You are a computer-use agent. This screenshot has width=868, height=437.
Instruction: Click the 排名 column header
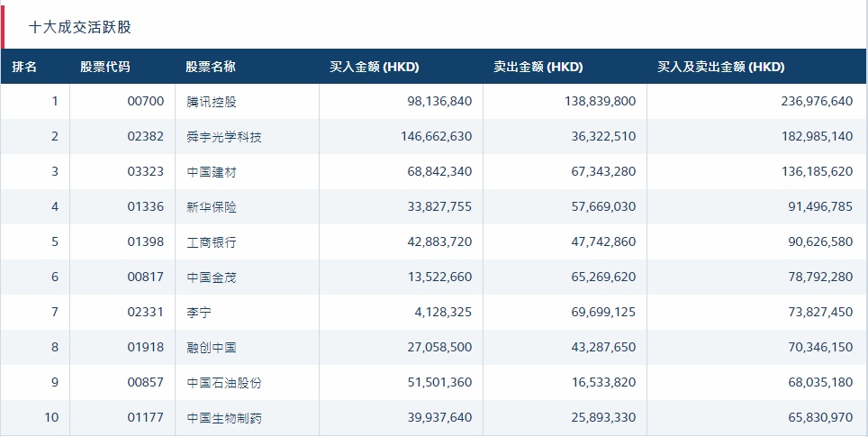point(24,67)
